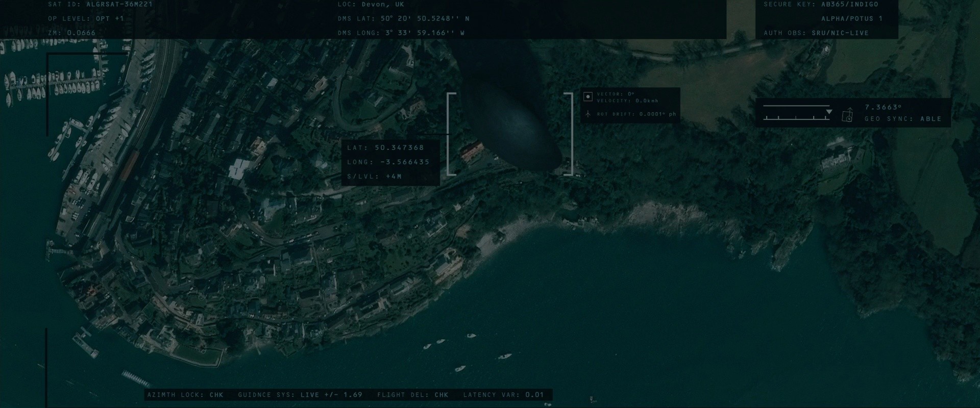Select the OP LEVEL: OPT +1 readout
980x408 pixels.
[x=86, y=18]
